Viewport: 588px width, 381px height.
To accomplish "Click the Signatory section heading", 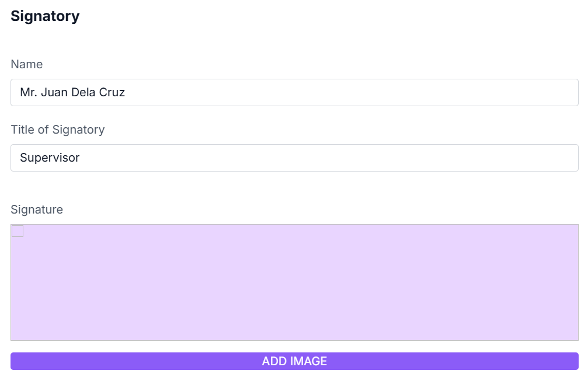I will [45, 16].
